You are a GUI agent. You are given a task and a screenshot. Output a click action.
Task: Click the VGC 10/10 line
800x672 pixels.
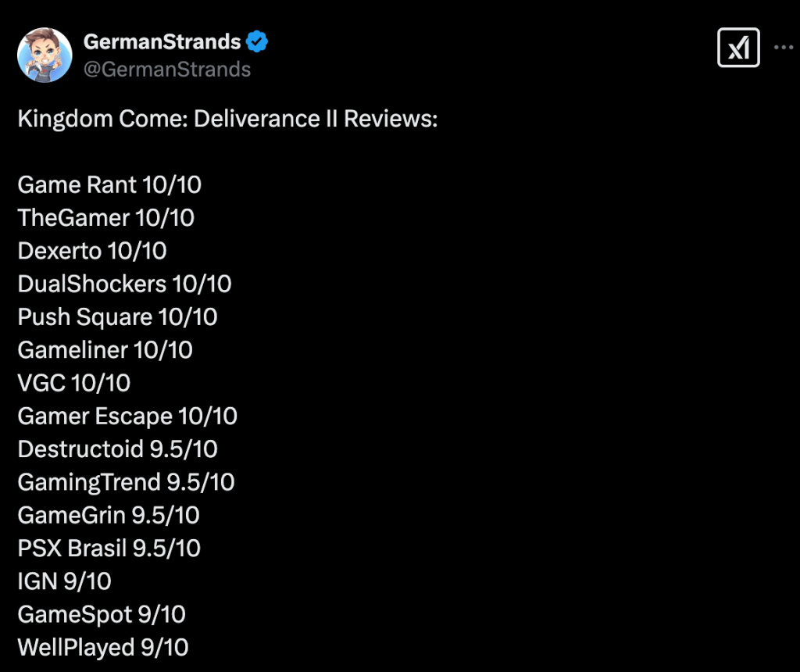[74, 383]
